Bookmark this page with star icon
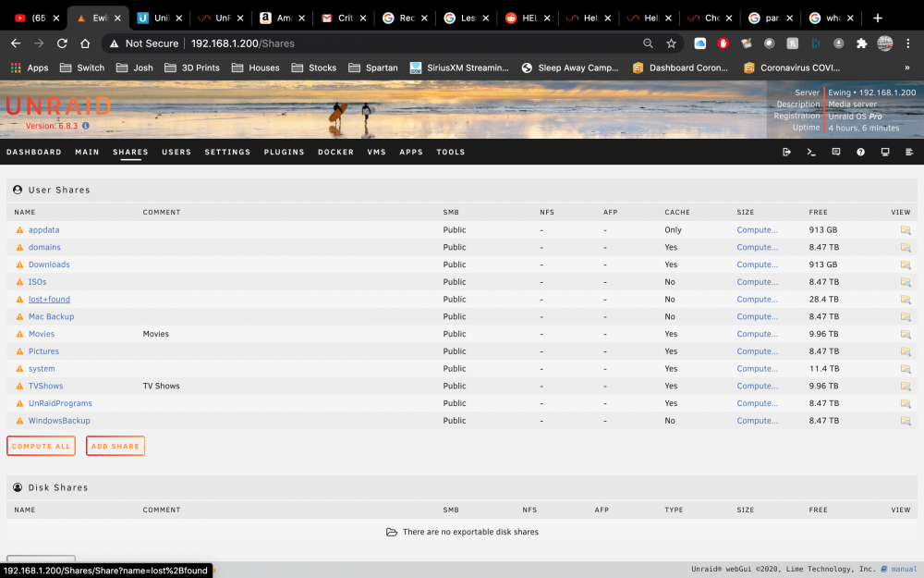This screenshot has width=924, height=578. pyautogui.click(x=671, y=43)
